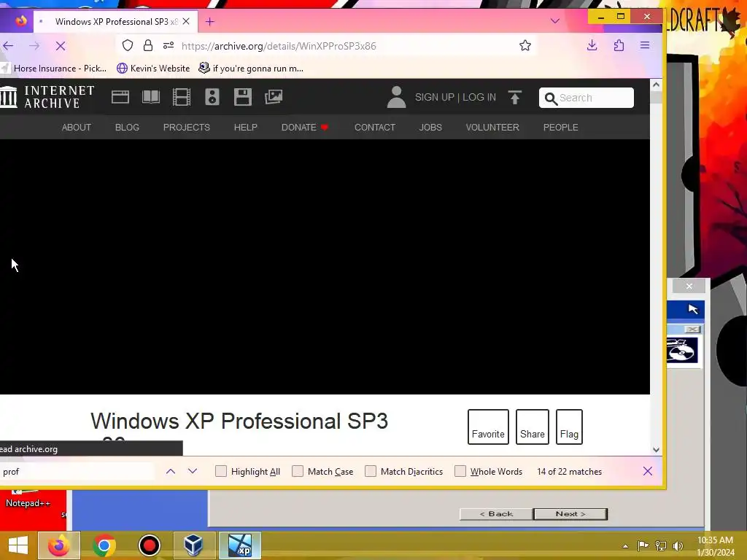Click the Upload arrow icon
Image resolution: width=747 pixels, height=560 pixels.
coord(515,97)
